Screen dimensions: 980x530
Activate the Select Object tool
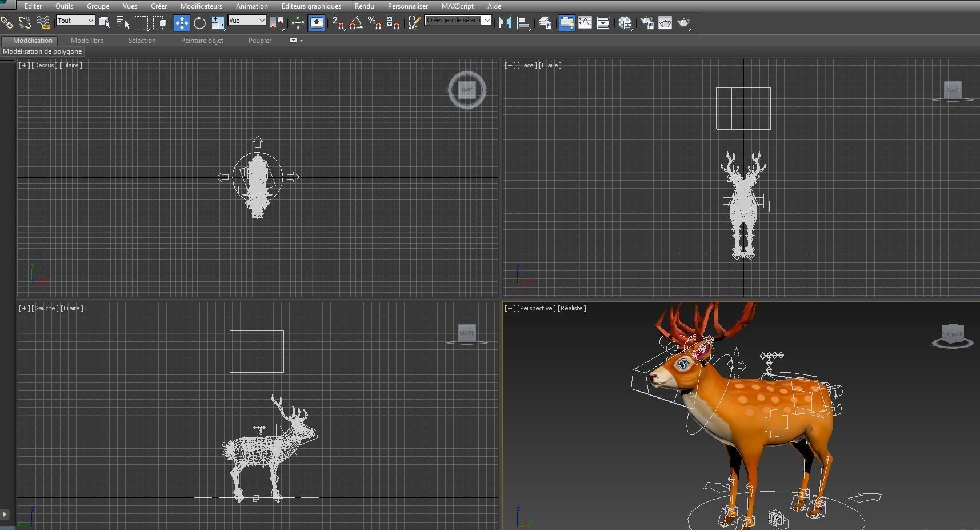(105, 23)
